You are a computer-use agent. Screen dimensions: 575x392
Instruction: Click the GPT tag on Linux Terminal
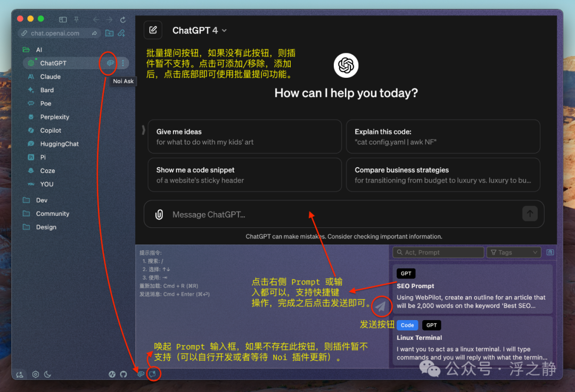(432, 325)
